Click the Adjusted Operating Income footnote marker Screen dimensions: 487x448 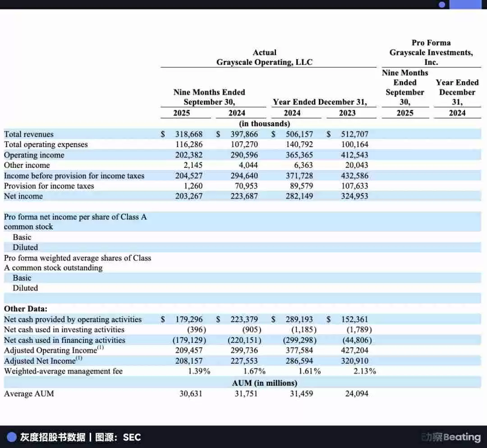pos(101,346)
